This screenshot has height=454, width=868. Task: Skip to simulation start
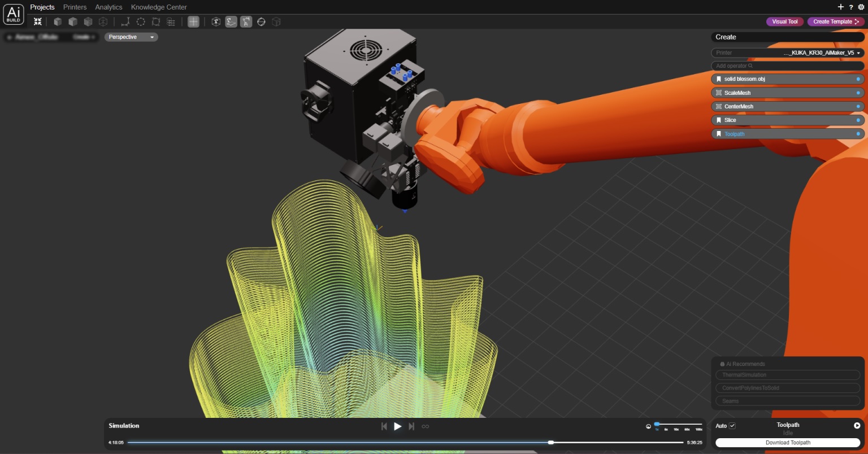384,426
